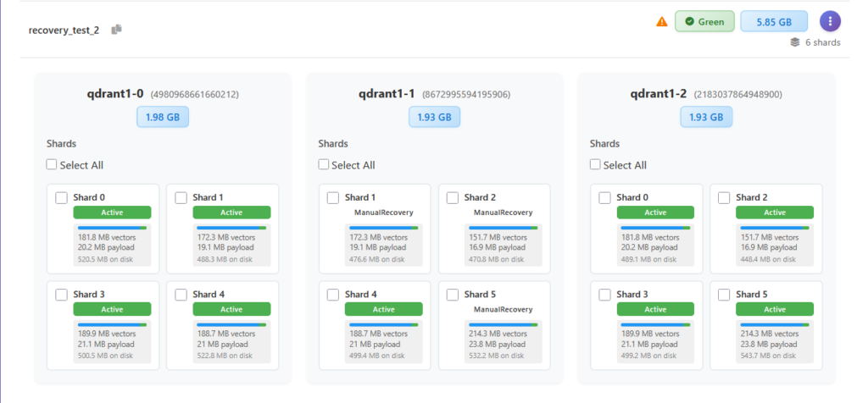The width and height of the screenshot is (868, 403).
Task: Check Select All under qdrant1-1
Action: coord(324,165)
